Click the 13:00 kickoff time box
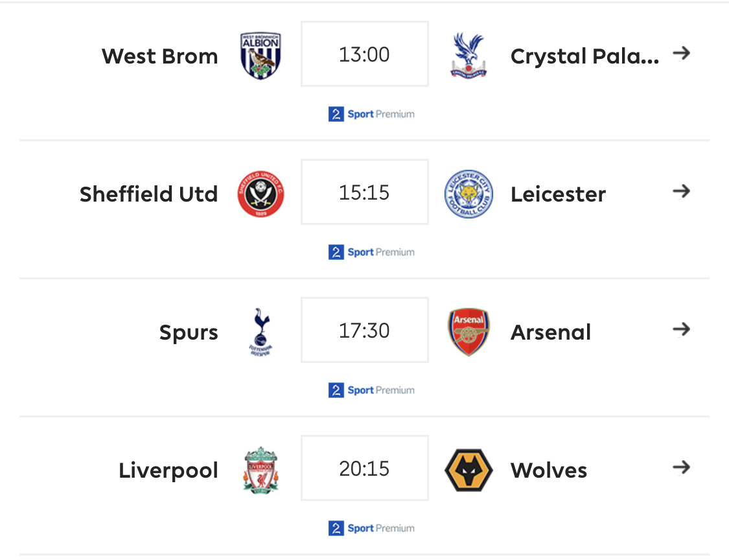The width and height of the screenshot is (729, 560). pyautogui.click(x=364, y=54)
